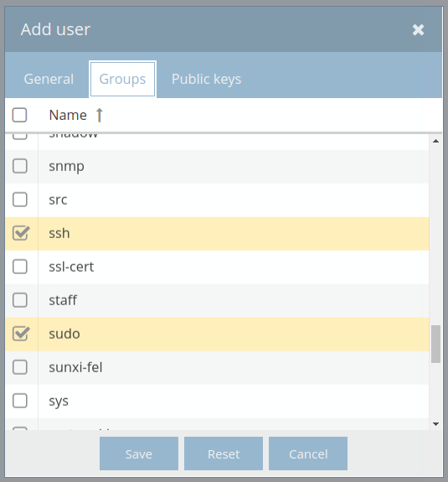
Task: Switch to the General tab
Action: pyautogui.click(x=49, y=79)
